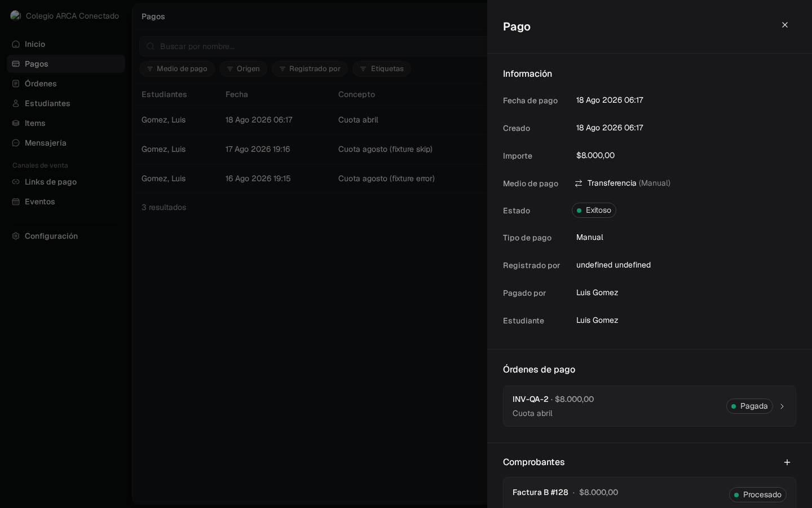Click the Pagado por Luis Gomez value
The width and height of the screenshot is (812, 508).
point(597,292)
